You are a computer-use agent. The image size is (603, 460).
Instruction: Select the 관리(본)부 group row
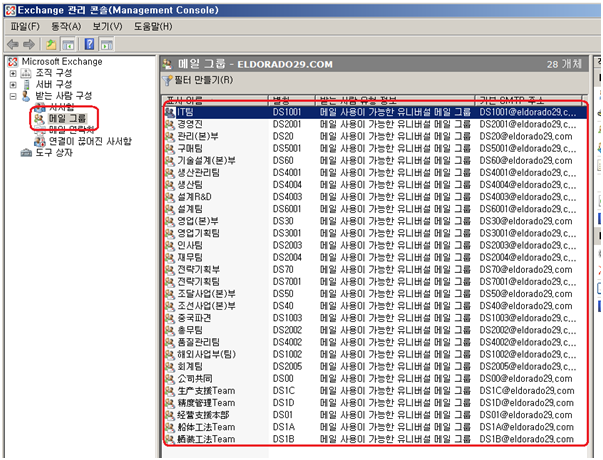(x=375, y=137)
